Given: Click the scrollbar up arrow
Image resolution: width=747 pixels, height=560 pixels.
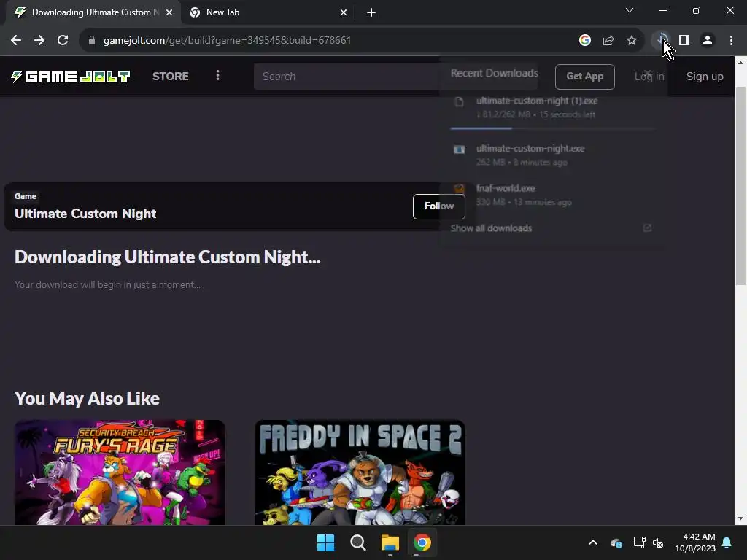Looking at the screenshot, I should (x=741, y=63).
